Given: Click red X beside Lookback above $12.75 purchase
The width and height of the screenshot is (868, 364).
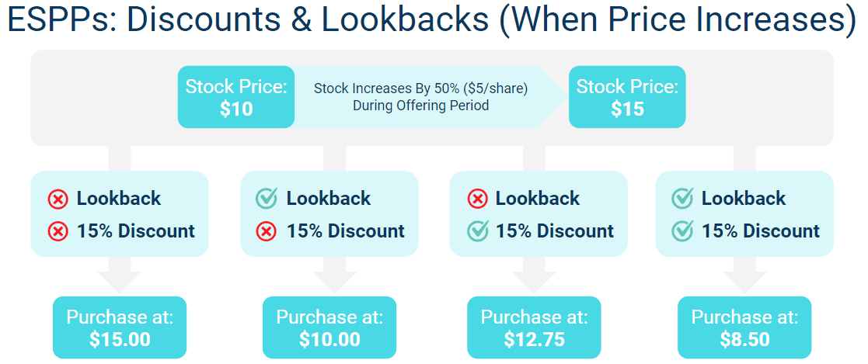Looking at the screenshot, I should [477, 199].
